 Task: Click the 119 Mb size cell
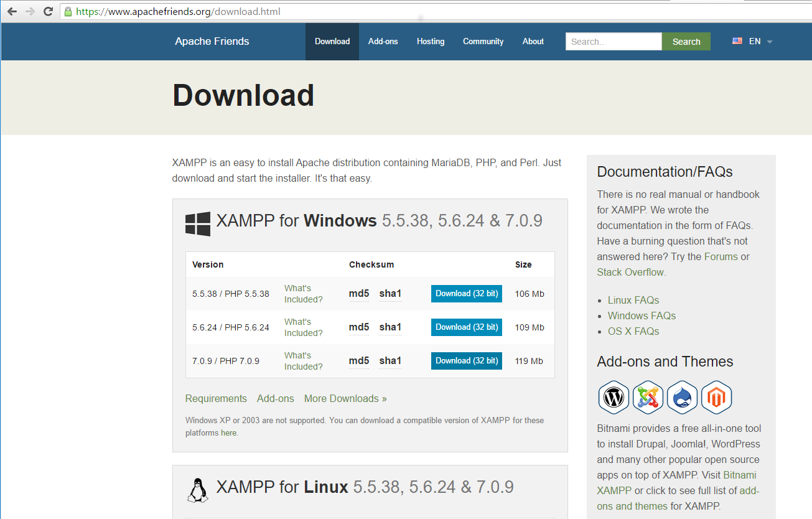pos(529,361)
